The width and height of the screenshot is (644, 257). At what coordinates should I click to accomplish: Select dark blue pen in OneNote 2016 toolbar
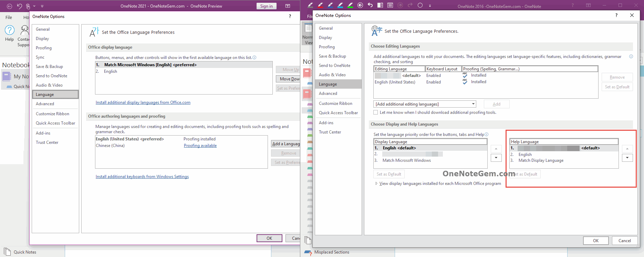click(330, 5)
